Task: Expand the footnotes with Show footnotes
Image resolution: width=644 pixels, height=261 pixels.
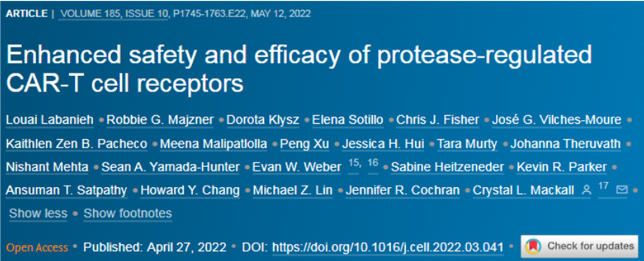Action: (128, 213)
